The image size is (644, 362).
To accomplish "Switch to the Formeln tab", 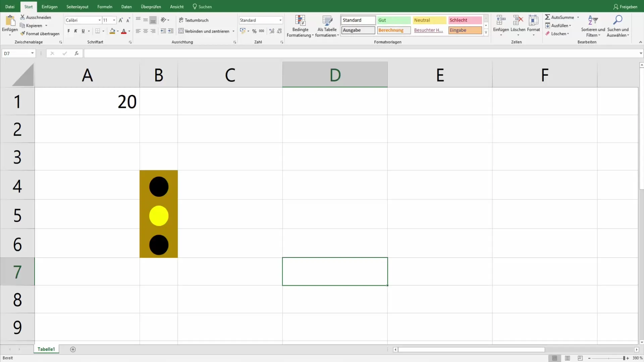I will 105,7.
